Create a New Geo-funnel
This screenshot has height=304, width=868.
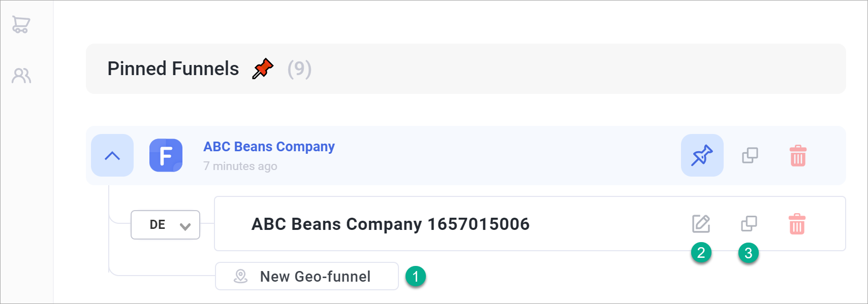pyautogui.click(x=307, y=276)
